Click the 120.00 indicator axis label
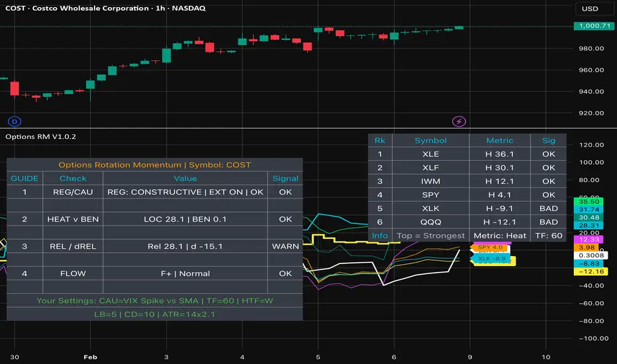This screenshot has height=364, width=617. click(x=591, y=145)
